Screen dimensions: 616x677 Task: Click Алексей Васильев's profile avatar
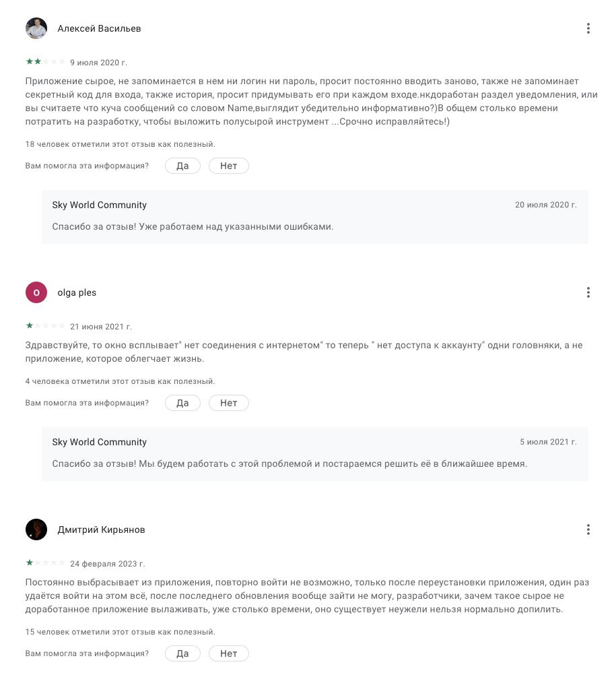[x=36, y=28]
